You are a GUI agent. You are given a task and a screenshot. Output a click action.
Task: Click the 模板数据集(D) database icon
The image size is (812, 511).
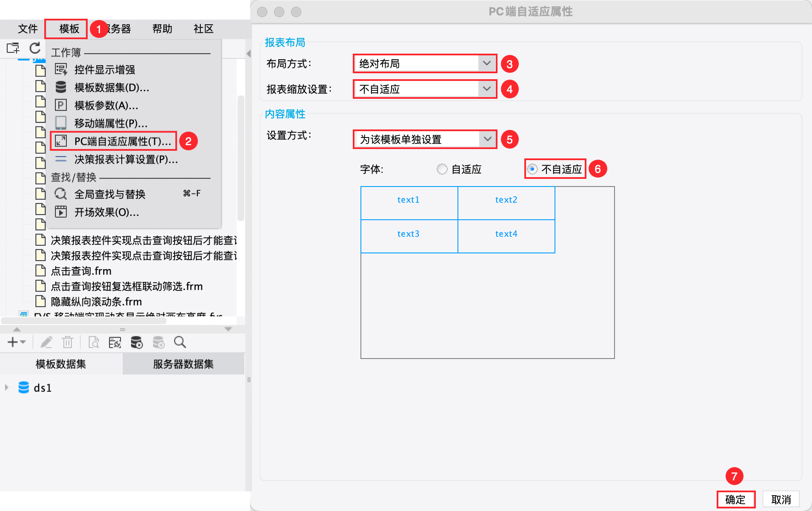(x=61, y=87)
